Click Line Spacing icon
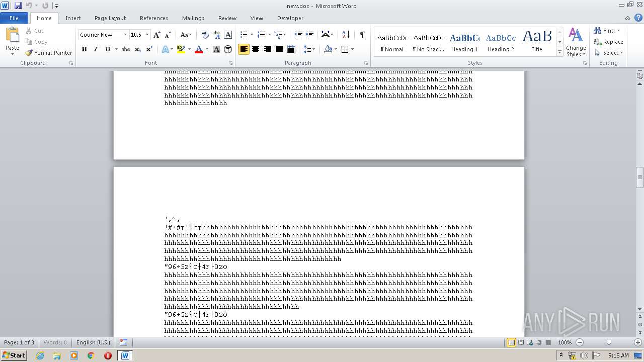This screenshot has height=362, width=644. [307, 49]
